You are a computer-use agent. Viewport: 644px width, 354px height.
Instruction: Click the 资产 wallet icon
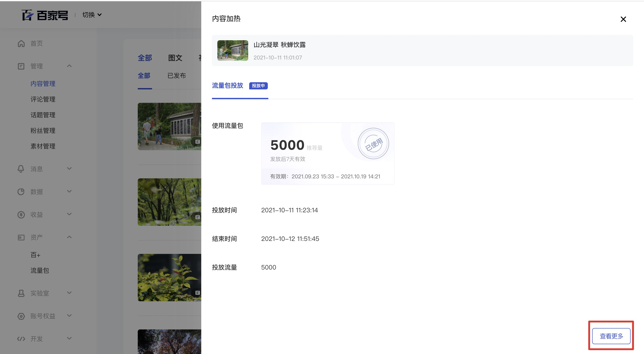(21, 237)
